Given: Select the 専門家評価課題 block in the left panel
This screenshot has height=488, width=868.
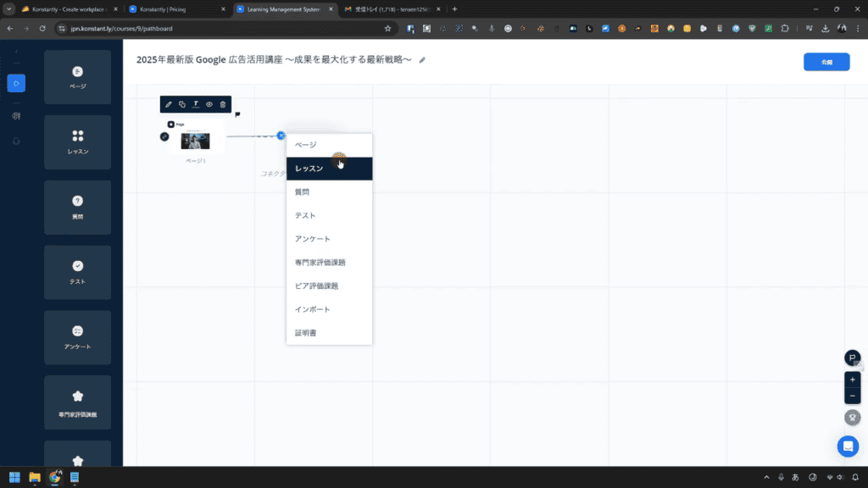Looking at the screenshot, I should pyautogui.click(x=77, y=402).
